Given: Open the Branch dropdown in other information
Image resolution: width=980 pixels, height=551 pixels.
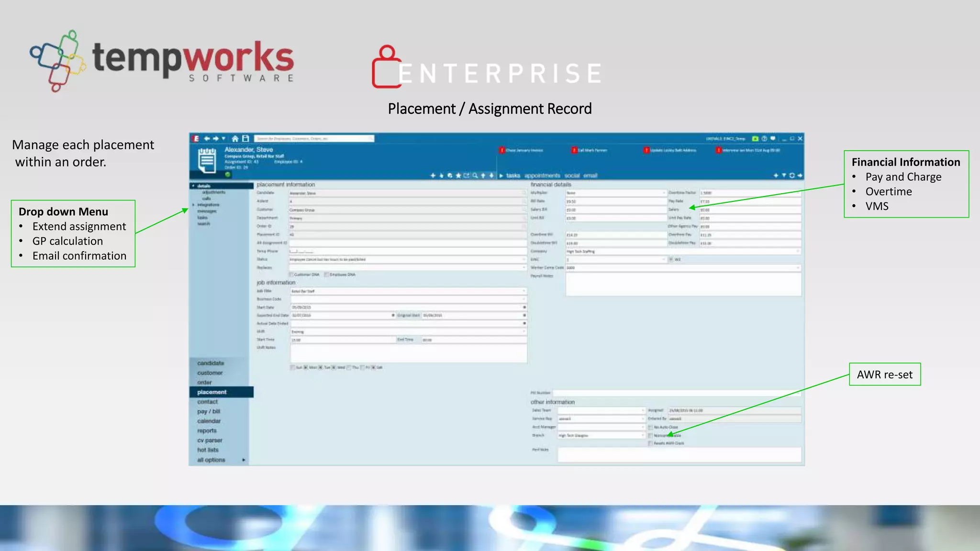Looking at the screenshot, I should pos(601,435).
